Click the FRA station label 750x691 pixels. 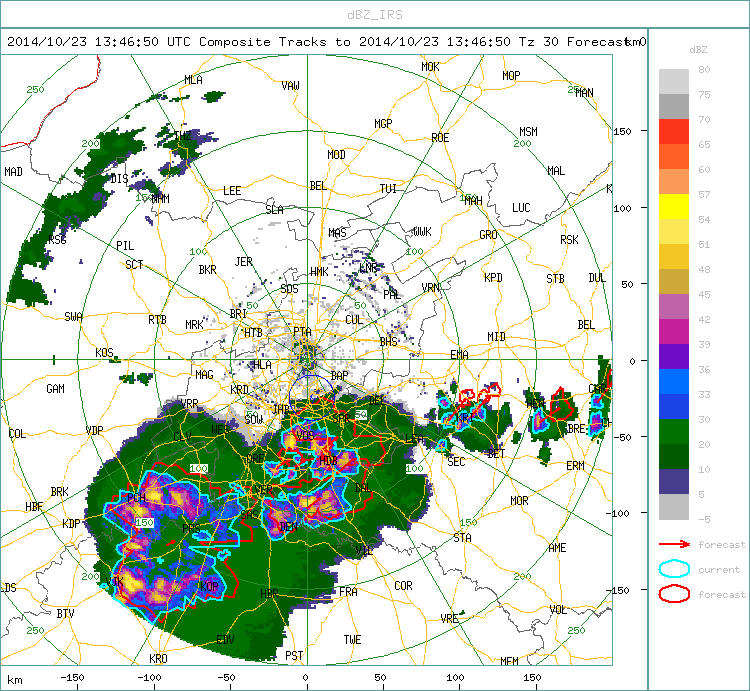click(348, 592)
